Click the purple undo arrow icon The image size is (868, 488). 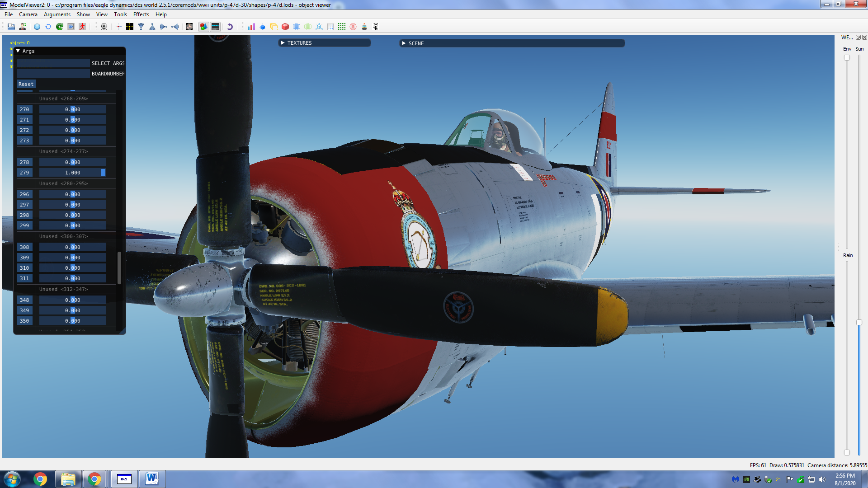pyautogui.click(x=230, y=27)
